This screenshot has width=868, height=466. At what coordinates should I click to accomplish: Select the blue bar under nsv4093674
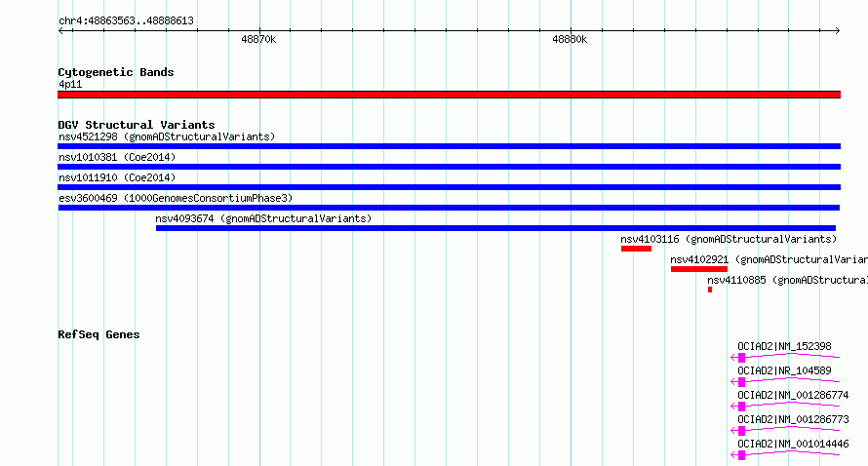pos(495,228)
